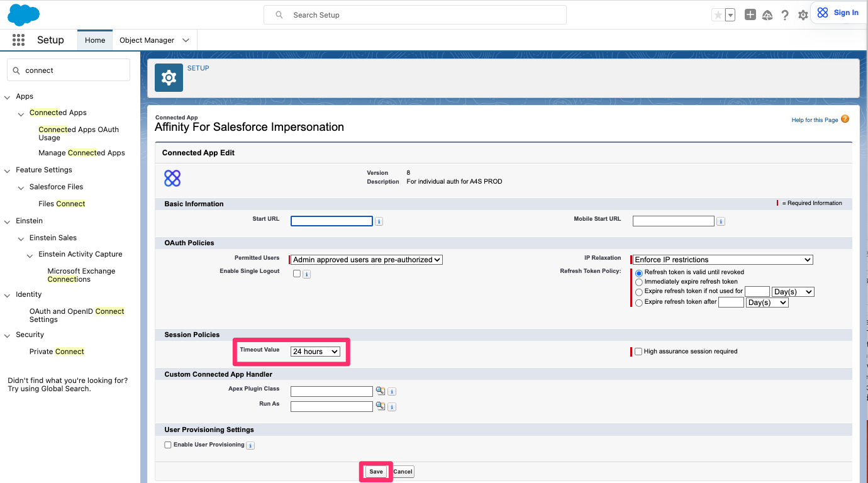Check High assurance session required
The height and width of the screenshot is (483, 868).
tap(638, 351)
